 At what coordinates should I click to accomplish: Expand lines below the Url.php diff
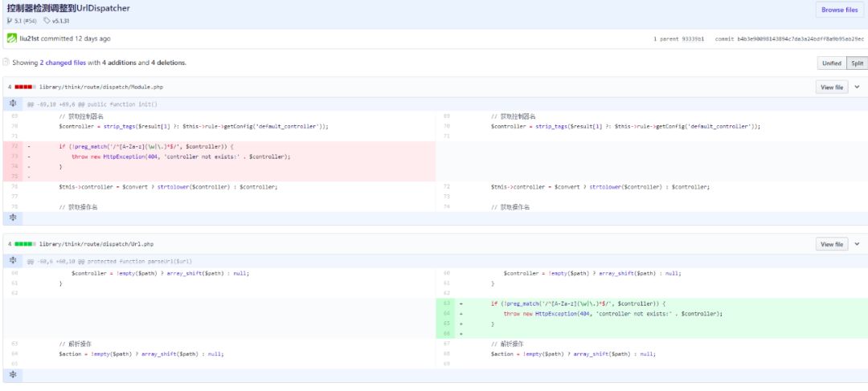(13, 375)
